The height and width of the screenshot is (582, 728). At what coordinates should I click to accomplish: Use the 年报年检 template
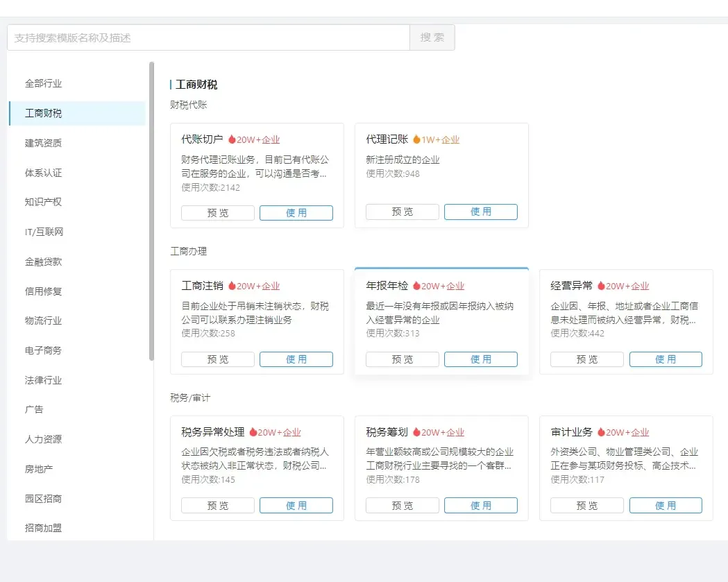pos(480,359)
